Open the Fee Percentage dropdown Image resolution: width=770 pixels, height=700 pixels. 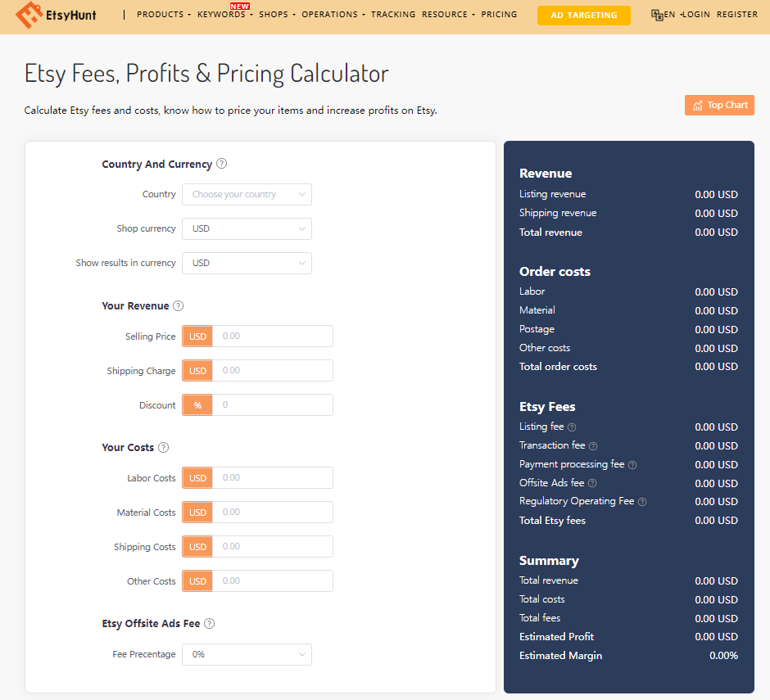coord(247,654)
